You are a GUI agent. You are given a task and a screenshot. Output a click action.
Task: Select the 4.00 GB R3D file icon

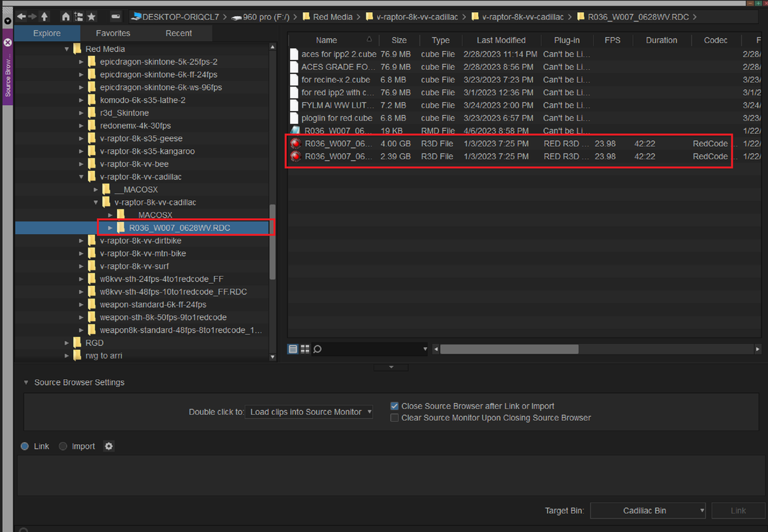[295, 144]
